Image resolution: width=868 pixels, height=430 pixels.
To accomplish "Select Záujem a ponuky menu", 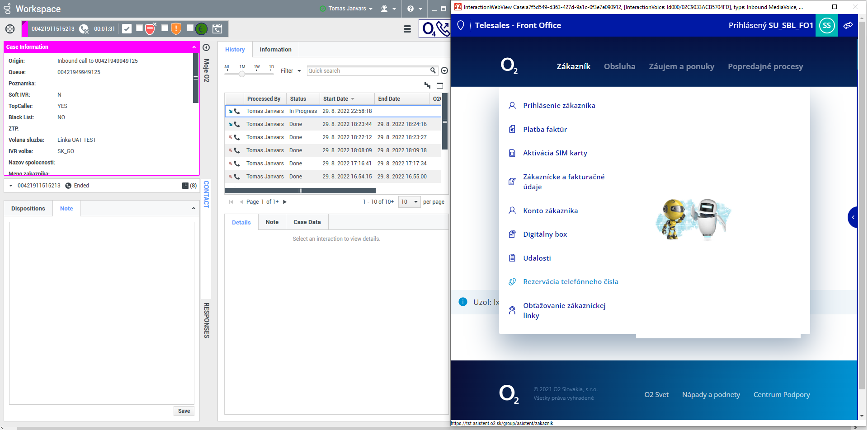I will click(681, 66).
